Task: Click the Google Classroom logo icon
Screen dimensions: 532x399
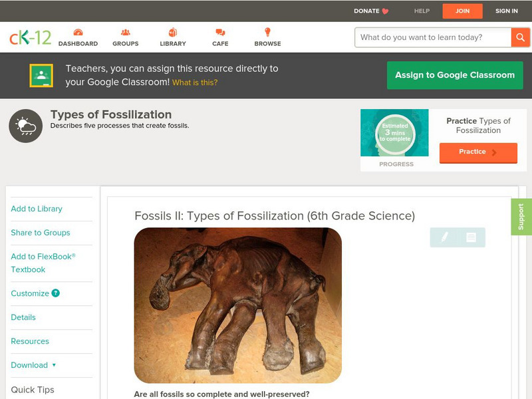Action: [x=41, y=76]
